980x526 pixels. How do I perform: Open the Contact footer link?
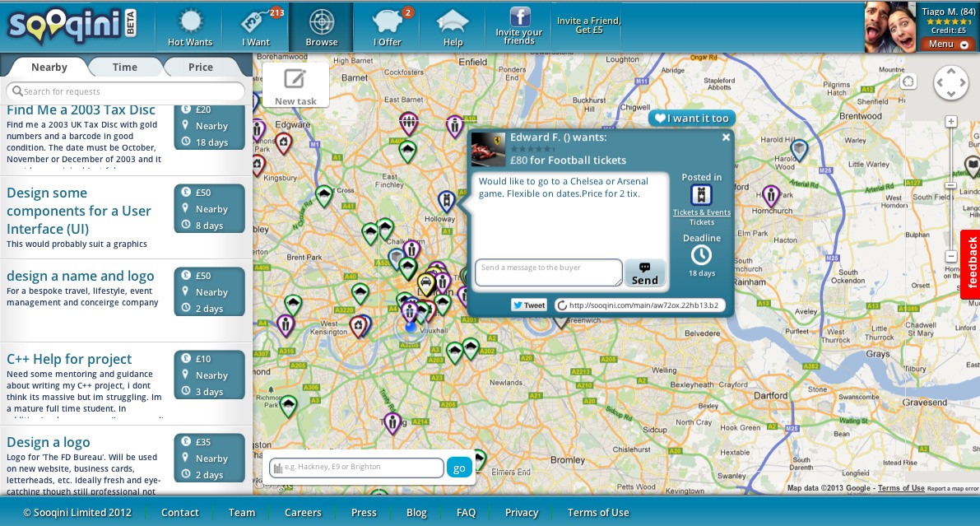(x=179, y=512)
